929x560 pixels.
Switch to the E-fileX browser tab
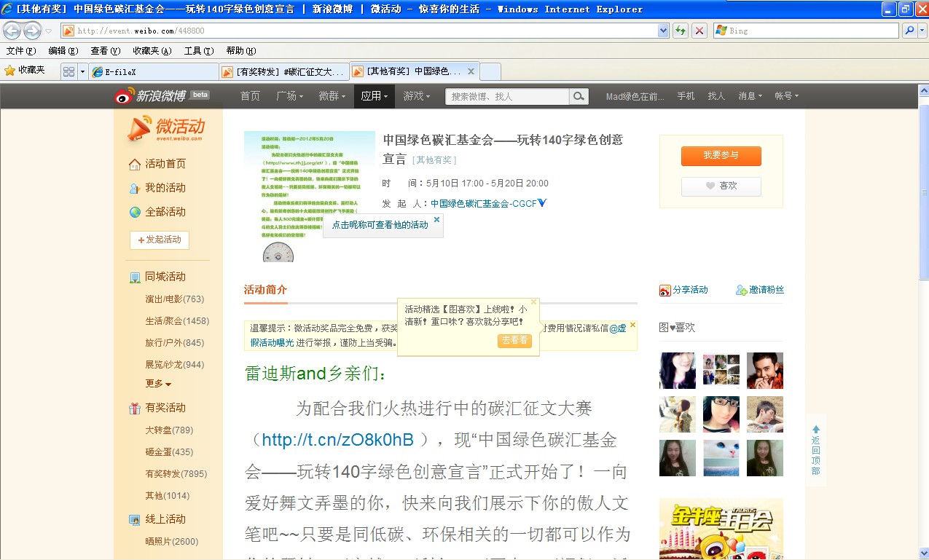pyautogui.click(x=154, y=72)
